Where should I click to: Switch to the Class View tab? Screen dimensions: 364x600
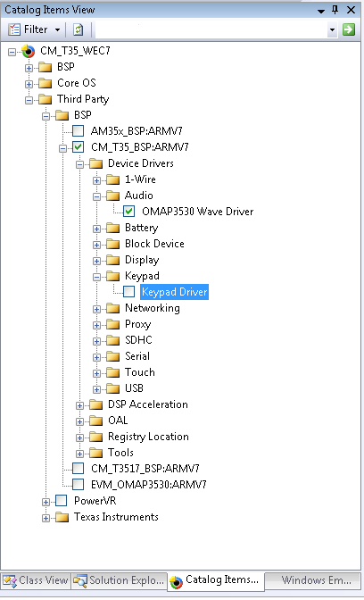[x=36, y=580]
